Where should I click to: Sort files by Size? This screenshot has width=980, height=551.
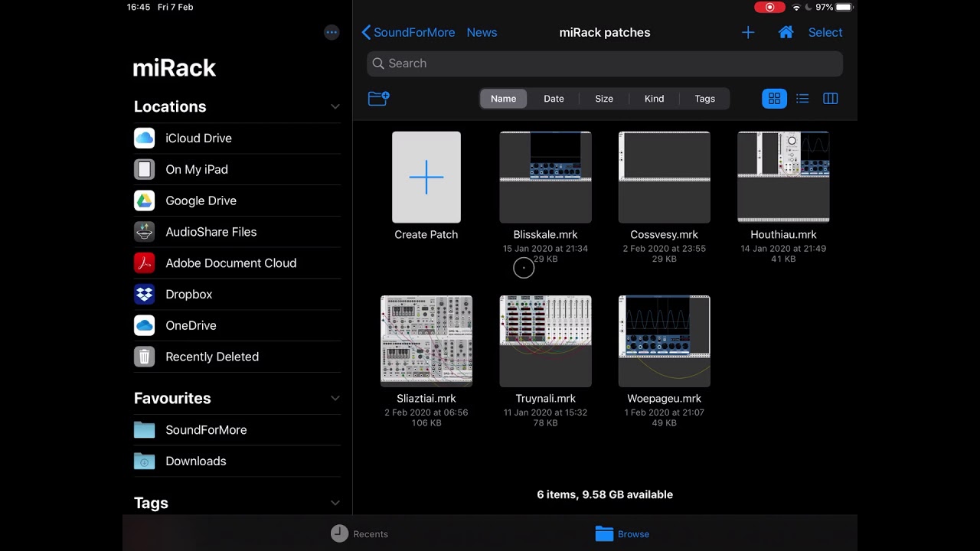pyautogui.click(x=604, y=99)
